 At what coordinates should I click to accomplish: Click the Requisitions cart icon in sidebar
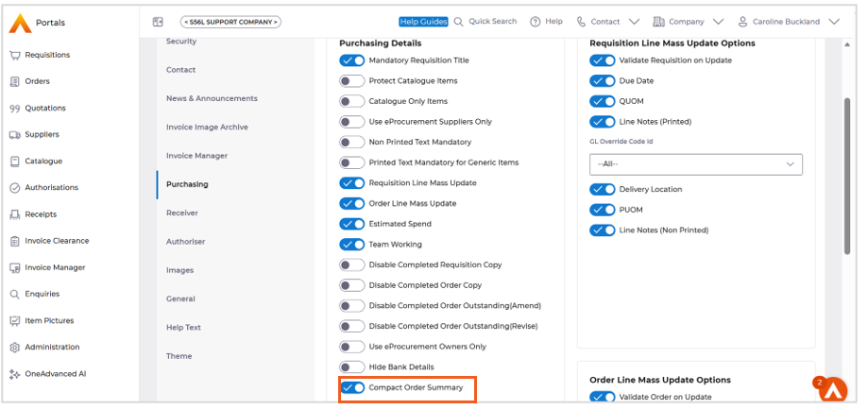pos(14,56)
